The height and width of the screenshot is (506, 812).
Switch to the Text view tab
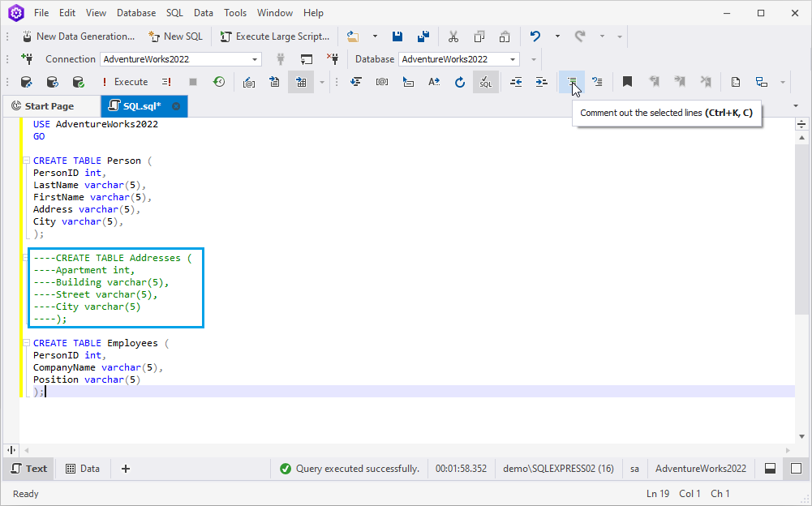point(29,469)
